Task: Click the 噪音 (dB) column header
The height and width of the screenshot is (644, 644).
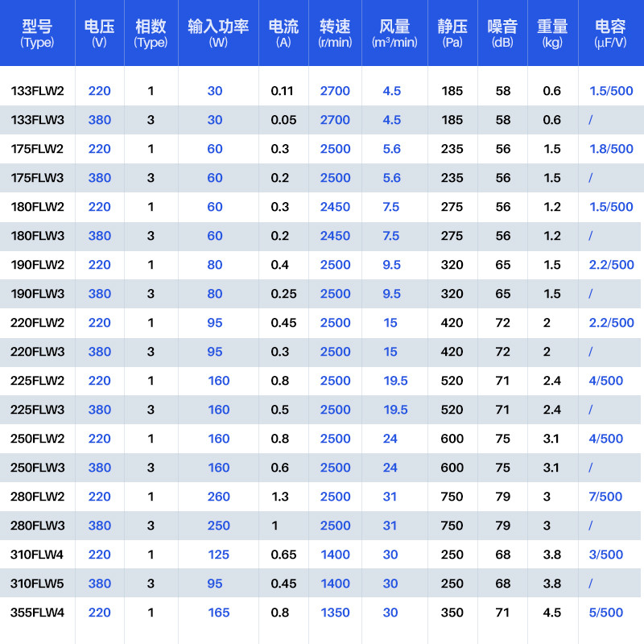Action: click(x=502, y=34)
